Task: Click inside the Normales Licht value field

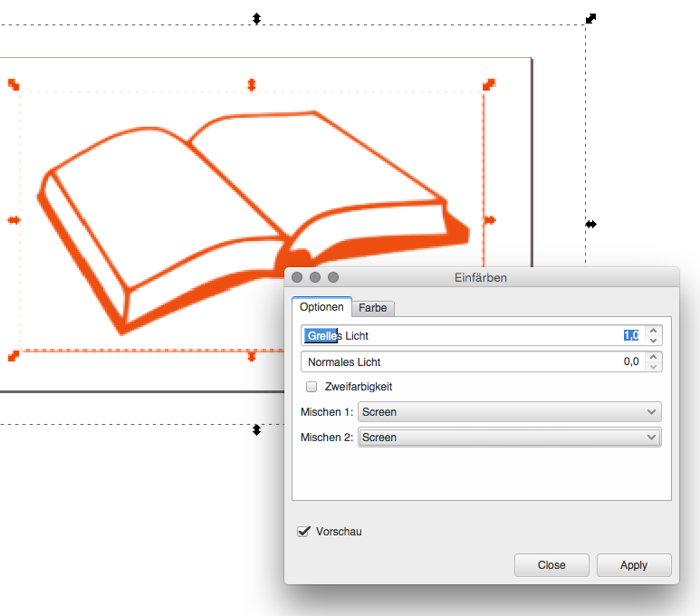Action: [471, 362]
